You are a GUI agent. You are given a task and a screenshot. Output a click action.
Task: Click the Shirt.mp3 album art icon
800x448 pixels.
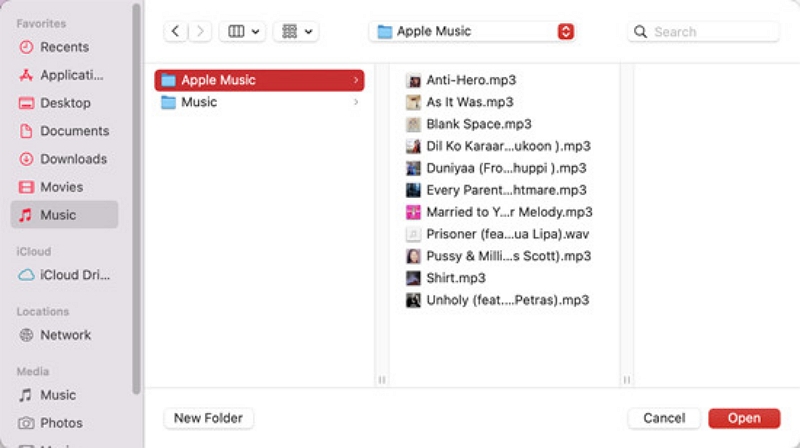(413, 278)
